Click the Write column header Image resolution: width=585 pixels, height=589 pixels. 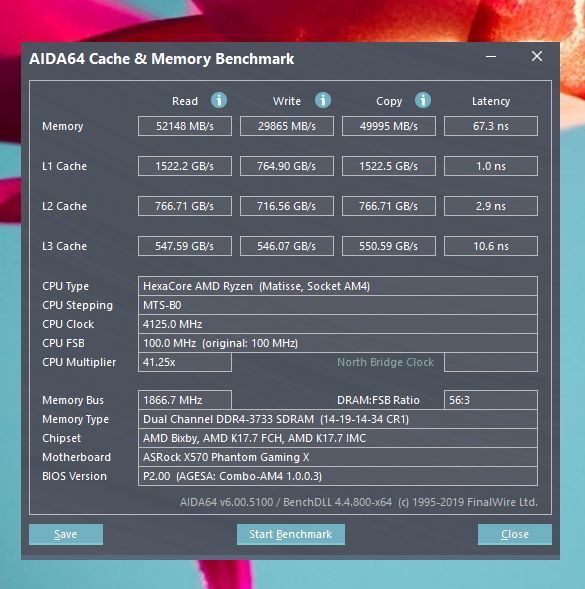pyautogui.click(x=287, y=101)
